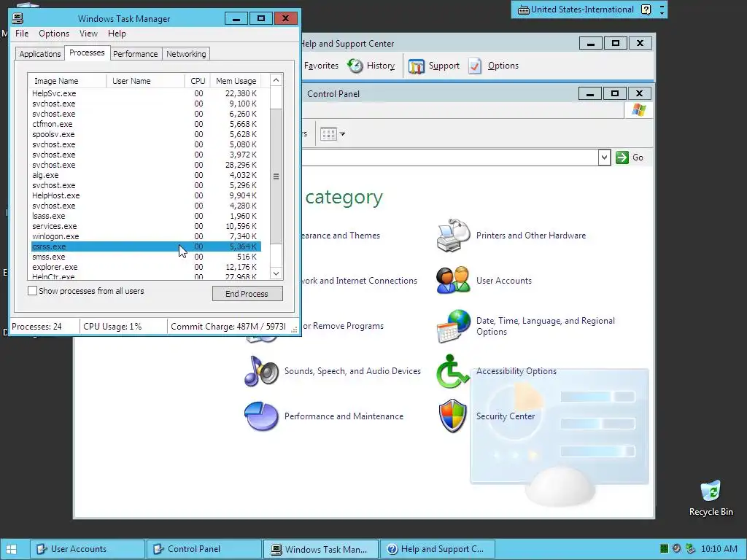Open Printers and Other Hardware icon

click(453, 236)
